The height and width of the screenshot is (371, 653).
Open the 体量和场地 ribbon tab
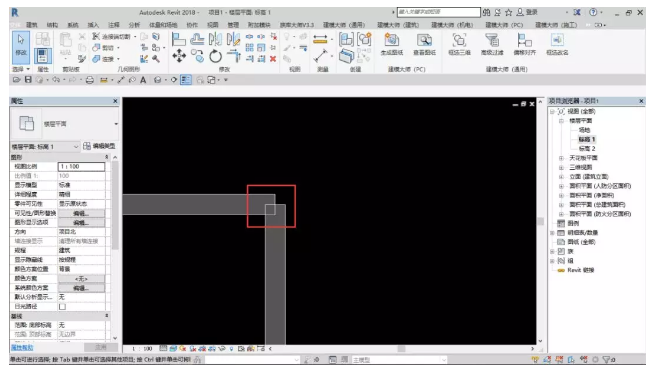click(163, 25)
